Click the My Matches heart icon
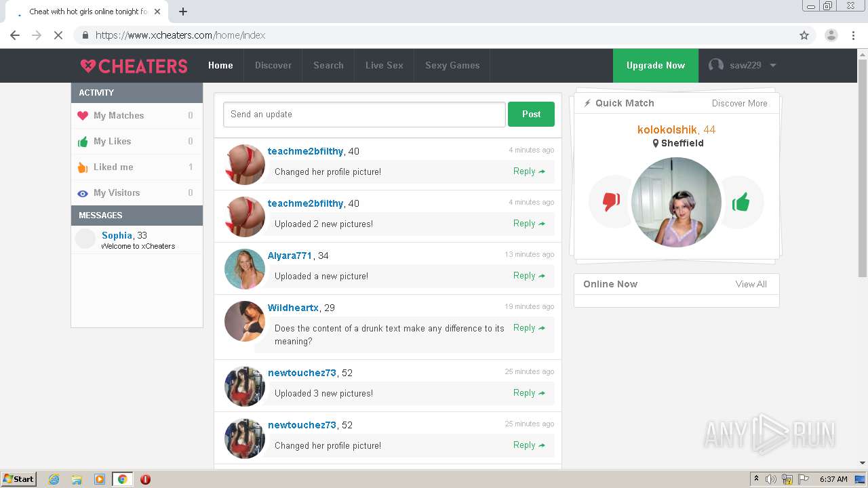 [83, 116]
